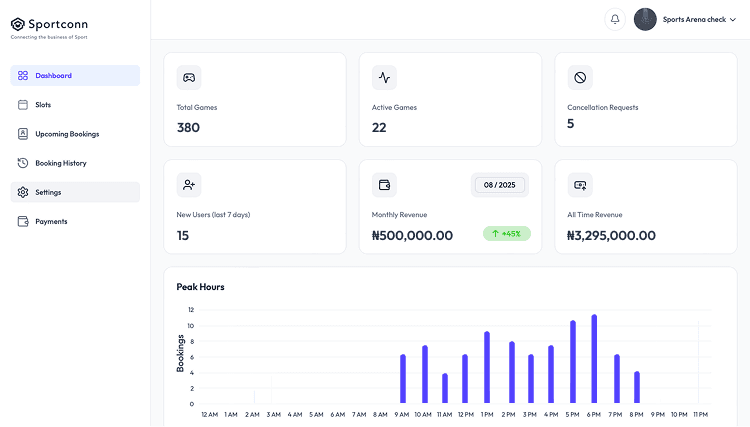Click the Sportconn logo
This screenshot has height=427, width=750.
coord(49,28)
